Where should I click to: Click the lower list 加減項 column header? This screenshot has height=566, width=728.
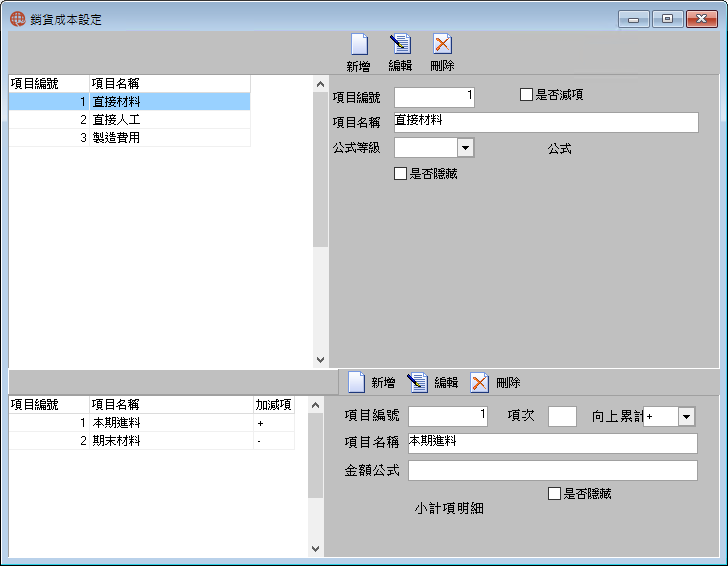pos(274,404)
